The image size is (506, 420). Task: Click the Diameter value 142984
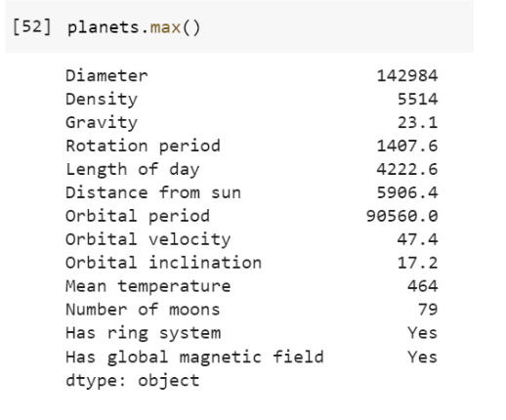pos(407,76)
